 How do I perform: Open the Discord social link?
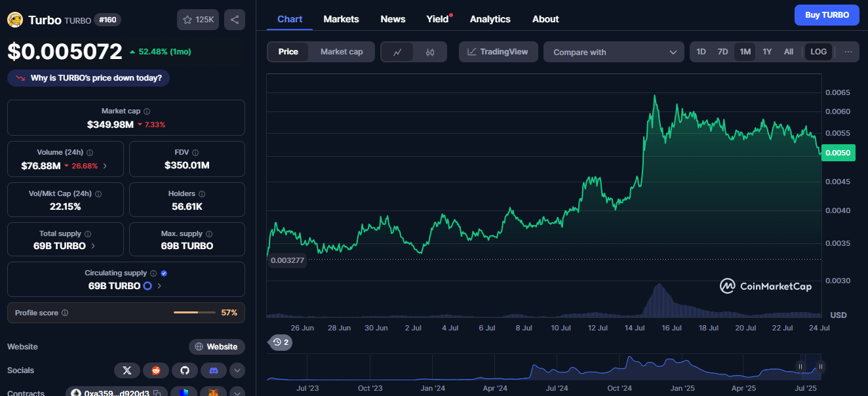point(213,370)
